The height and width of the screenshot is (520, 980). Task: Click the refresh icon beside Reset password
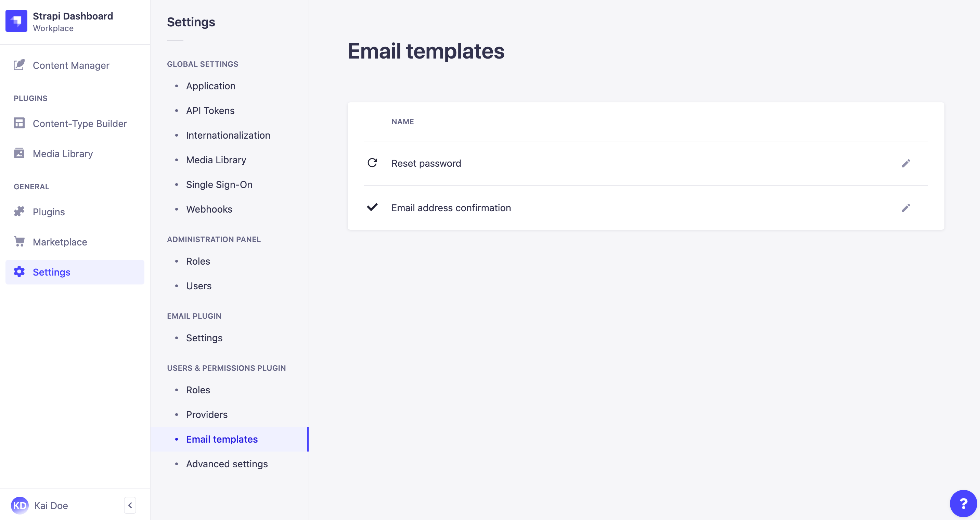372,163
